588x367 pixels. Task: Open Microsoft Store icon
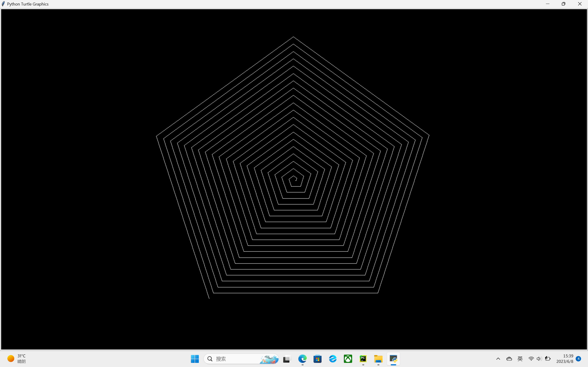point(318,359)
